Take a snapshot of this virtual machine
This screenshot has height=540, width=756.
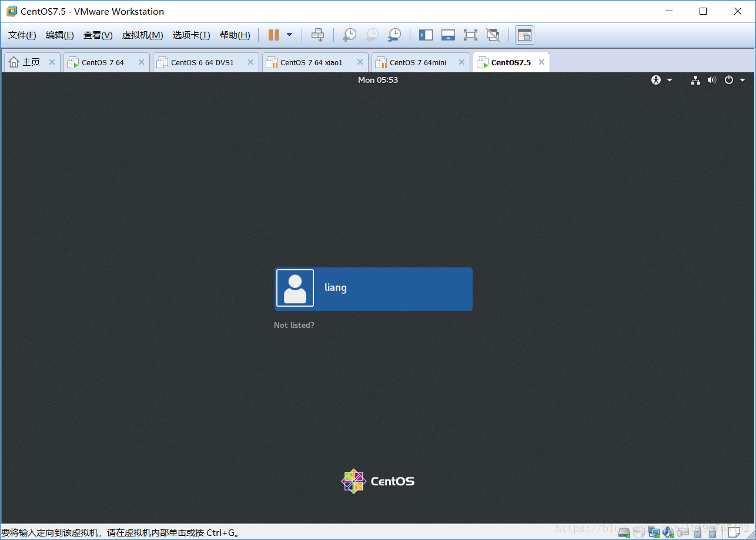click(x=349, y=35)
